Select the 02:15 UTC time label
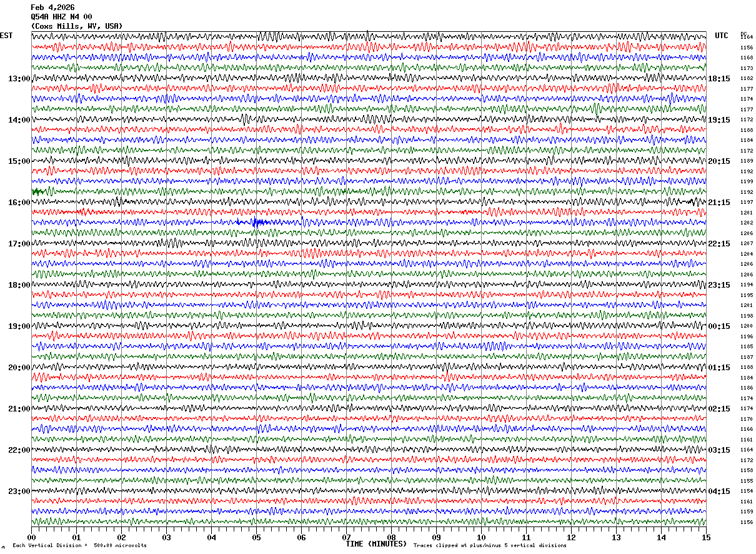Image resolution: width=756 pixels, height=554 pixels. click(x=719, y=409)
